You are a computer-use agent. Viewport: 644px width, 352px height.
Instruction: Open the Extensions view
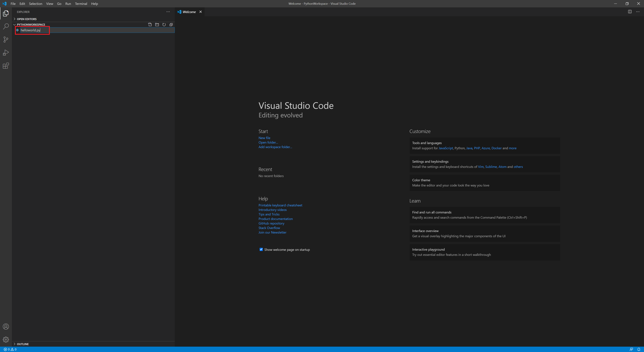[x=6, y=66]
